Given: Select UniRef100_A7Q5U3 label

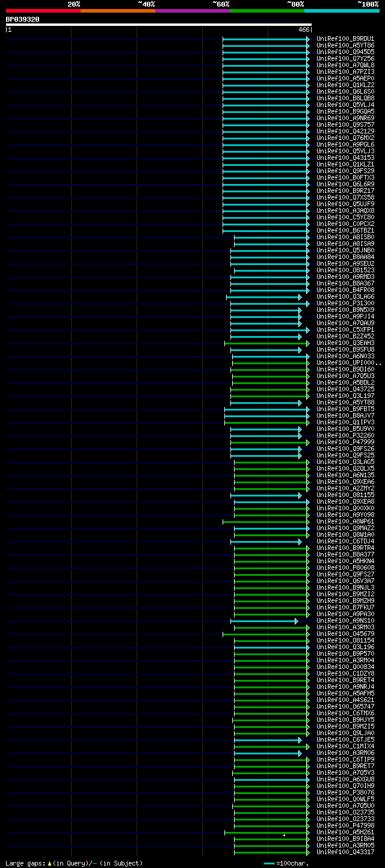Looking at the screenshot, I should point(345,376).
